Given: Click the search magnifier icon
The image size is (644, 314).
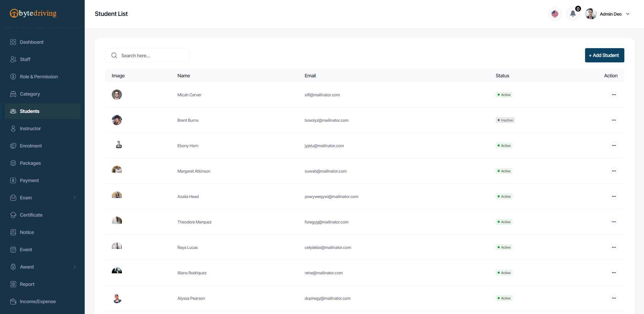Looking at the screenshot, I should (x=114, y=55).
